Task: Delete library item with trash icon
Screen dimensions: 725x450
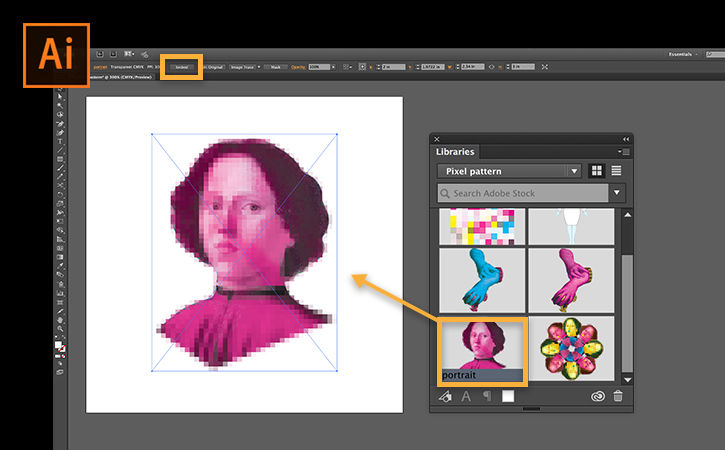Action: click(618, 396)
